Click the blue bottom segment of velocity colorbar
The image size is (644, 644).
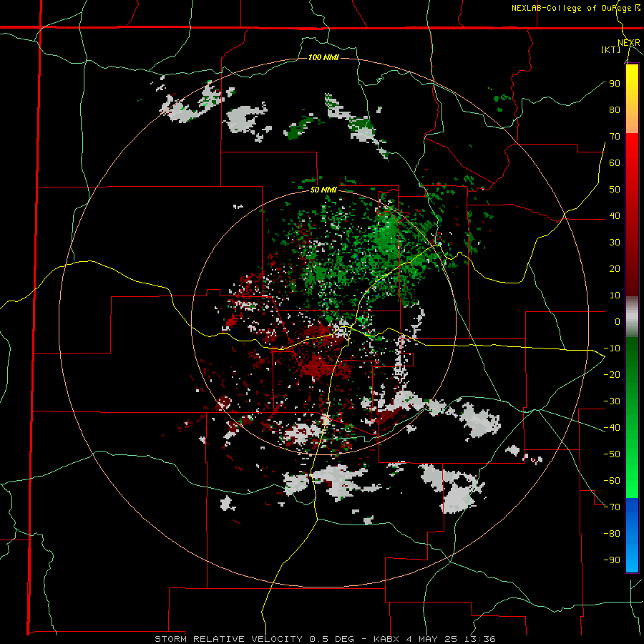632,535
